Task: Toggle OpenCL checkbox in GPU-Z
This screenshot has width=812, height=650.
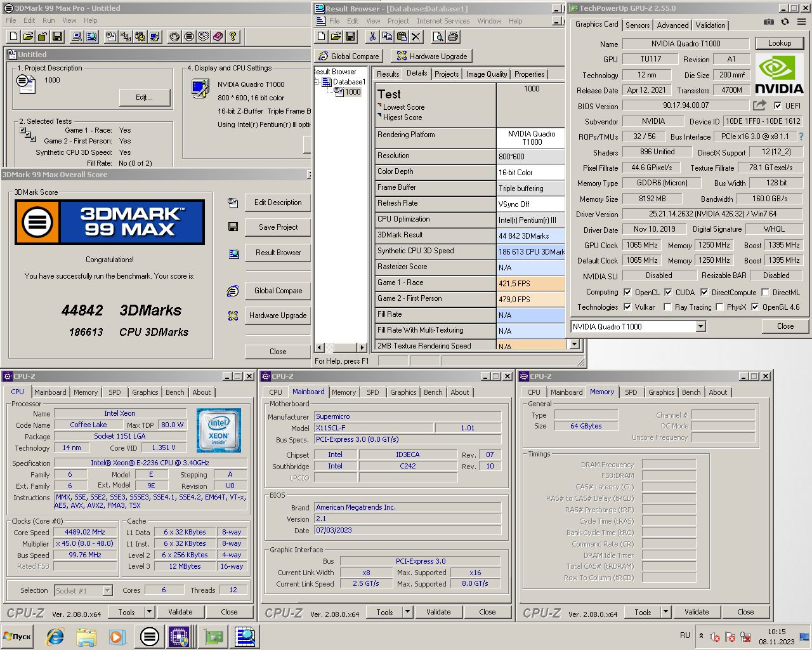Action: click(x=627, y=293)
